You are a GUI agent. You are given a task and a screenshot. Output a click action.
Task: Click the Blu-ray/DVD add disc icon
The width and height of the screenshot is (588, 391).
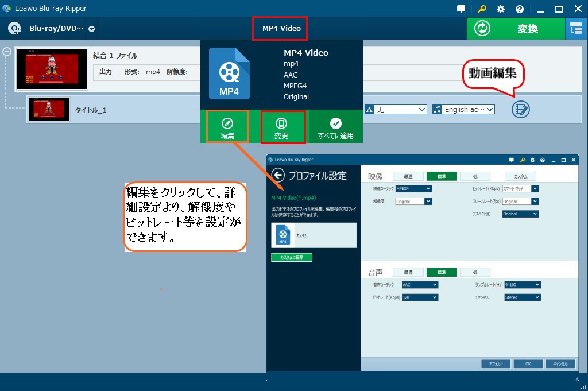pyautogui.click(x=14, y=29)
